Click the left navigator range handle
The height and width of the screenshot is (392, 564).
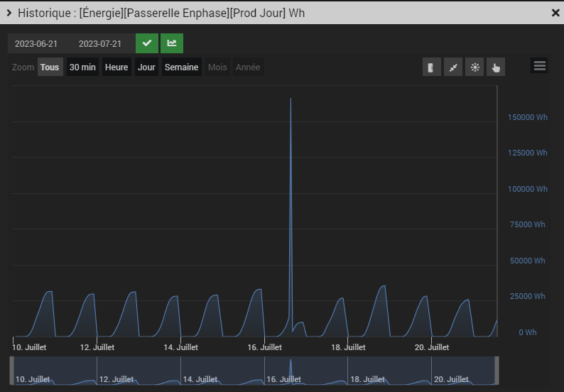click(11, 371)
